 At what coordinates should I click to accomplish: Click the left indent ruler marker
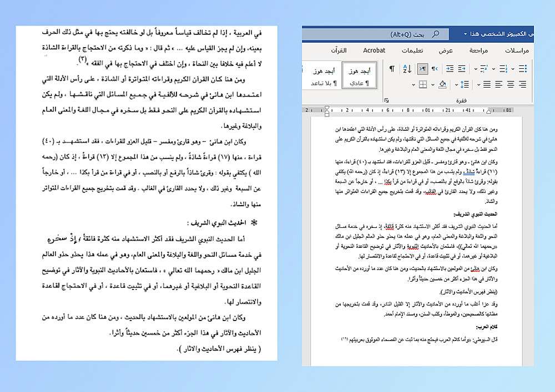point(327,114)
